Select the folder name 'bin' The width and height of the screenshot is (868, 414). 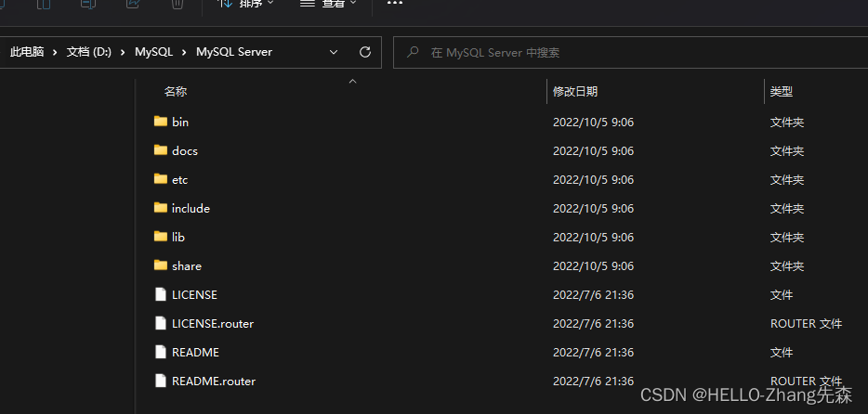coord(180,123)
